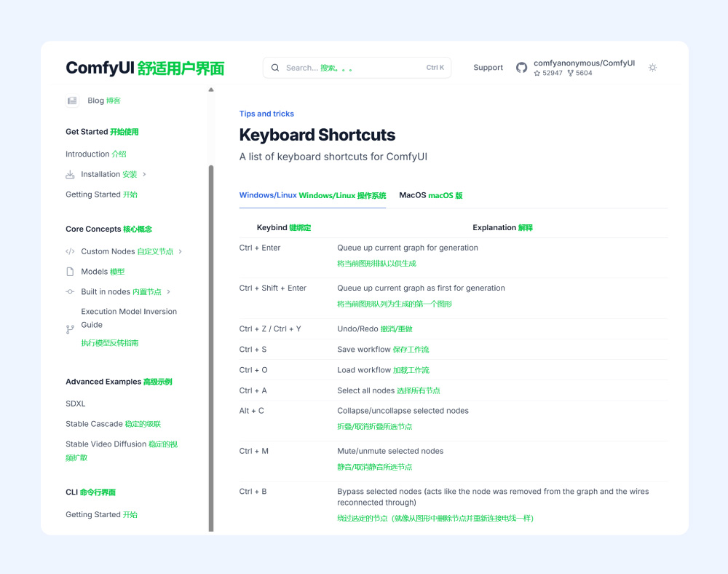Click the ComfyUI logo in the header

(x=145, y=68)
